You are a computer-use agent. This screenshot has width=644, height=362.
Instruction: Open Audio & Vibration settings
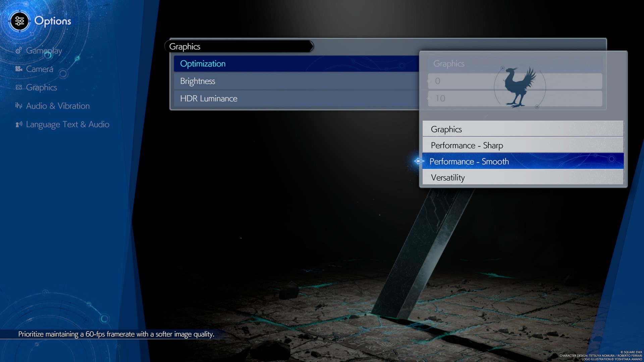58,106
